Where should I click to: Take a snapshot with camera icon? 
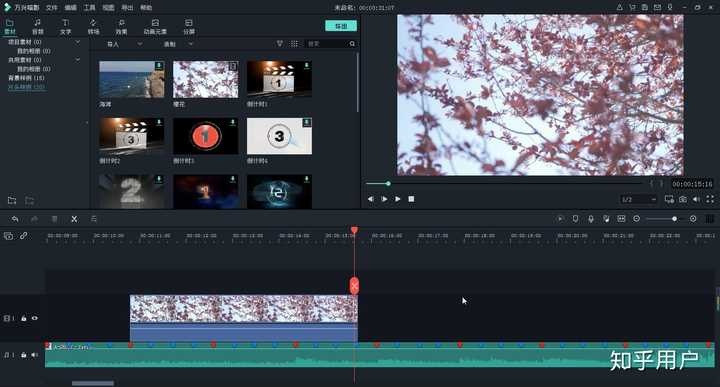click(683, 199)
